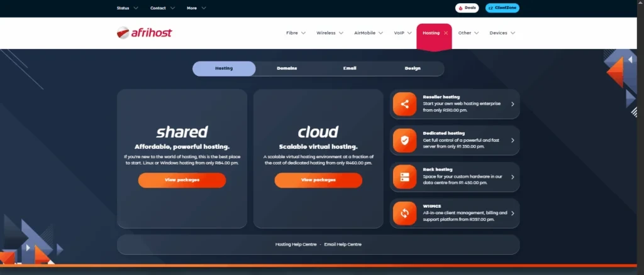The image size is (644, 275).
Task: Open WHMCS arrow chevron
Action: 513,213
